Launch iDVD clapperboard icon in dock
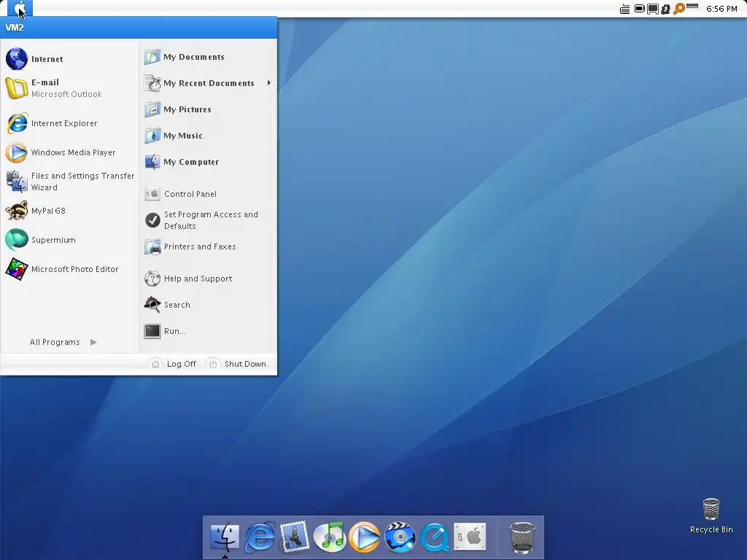The width and height of the screenshot is (747, 560). (400, 537)
